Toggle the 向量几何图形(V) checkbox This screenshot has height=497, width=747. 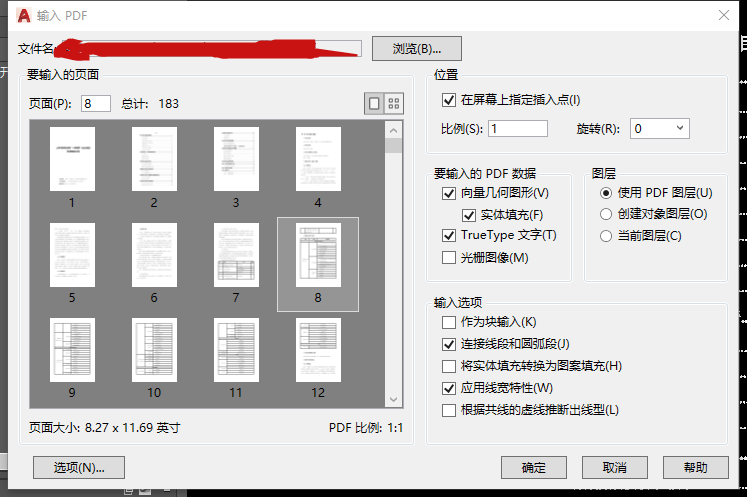pos(448,193)
